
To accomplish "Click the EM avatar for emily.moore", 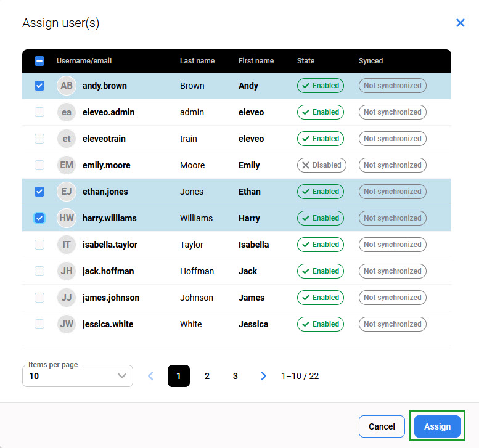I will tap(67, 165).
